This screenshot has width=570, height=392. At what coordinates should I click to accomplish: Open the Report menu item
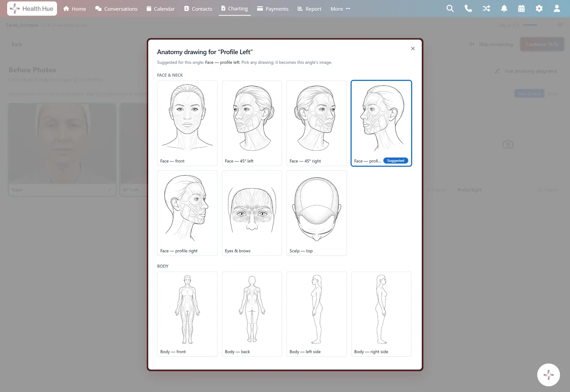pos(309,9)
